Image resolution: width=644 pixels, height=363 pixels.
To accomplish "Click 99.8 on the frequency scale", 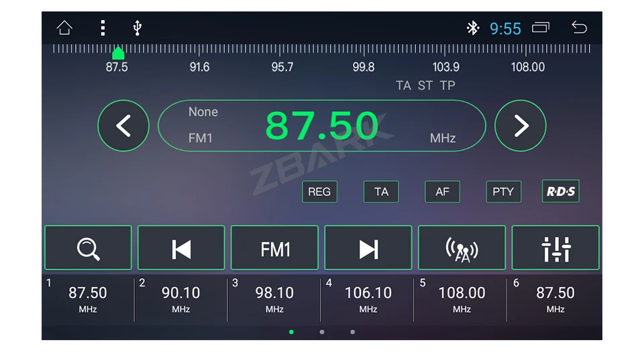I will (x=364, y=67).
